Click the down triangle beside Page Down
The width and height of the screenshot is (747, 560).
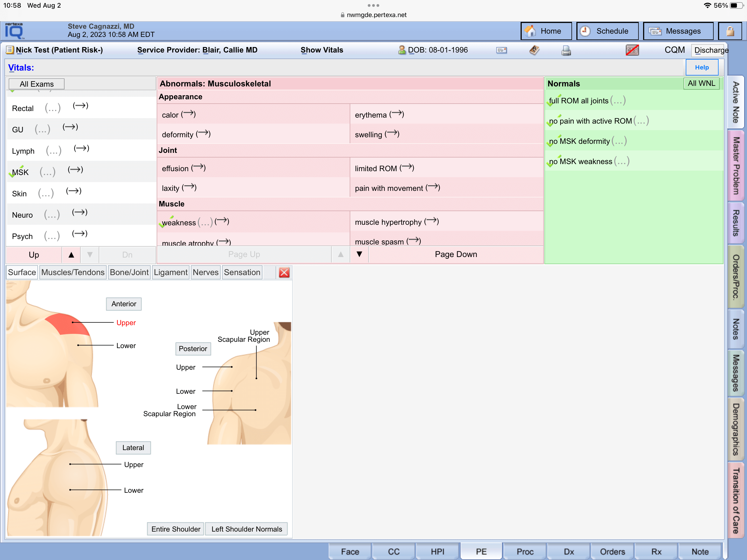[x=359, y=254]
